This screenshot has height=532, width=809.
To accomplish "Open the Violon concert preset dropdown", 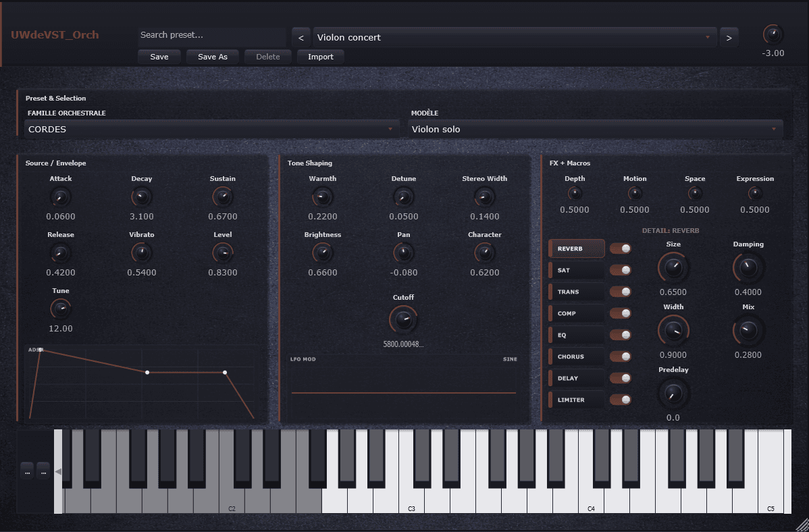I will tap(515, 37).
